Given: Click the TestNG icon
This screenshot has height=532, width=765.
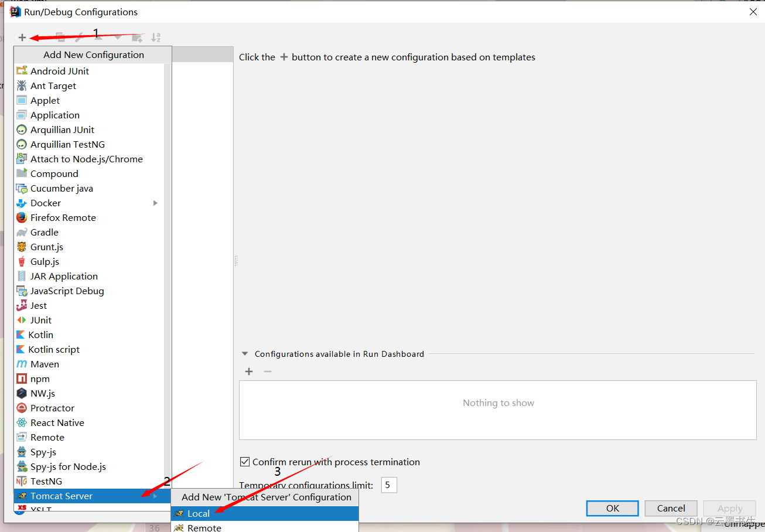Looking at the screenshot, I should pos(22,481).
